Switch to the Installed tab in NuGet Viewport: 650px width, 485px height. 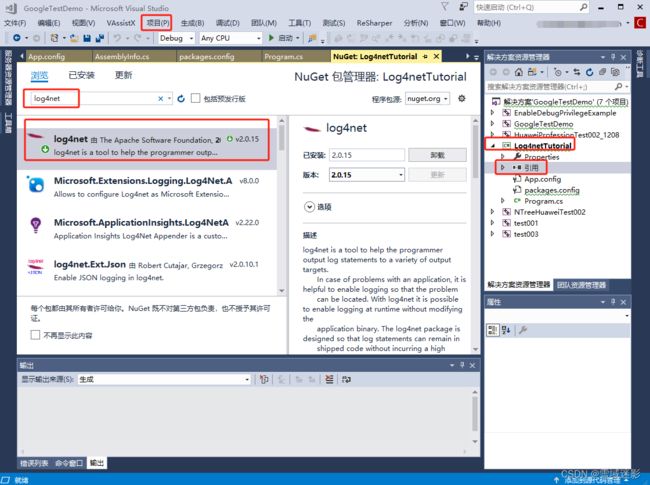[81, 75]
